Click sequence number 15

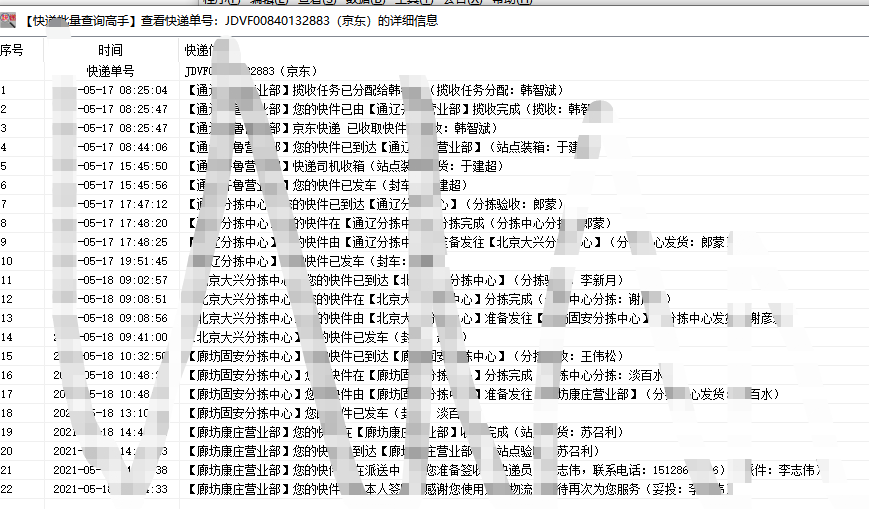(6, 356)
